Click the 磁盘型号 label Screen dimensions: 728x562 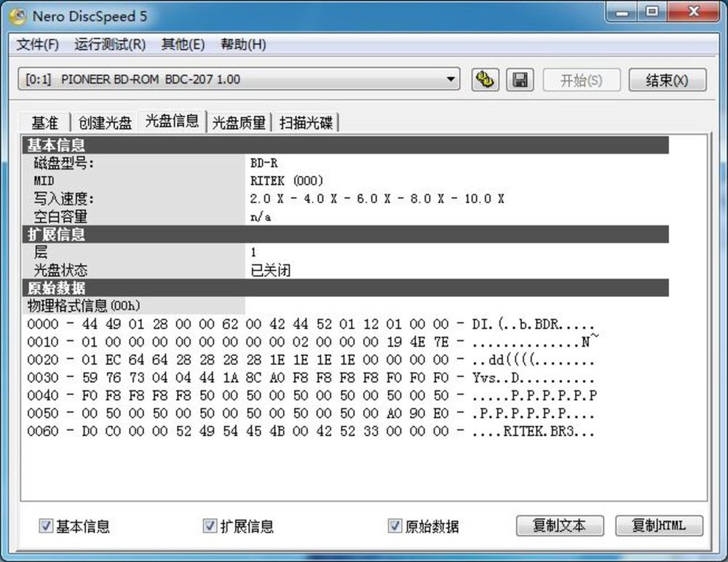63,163
